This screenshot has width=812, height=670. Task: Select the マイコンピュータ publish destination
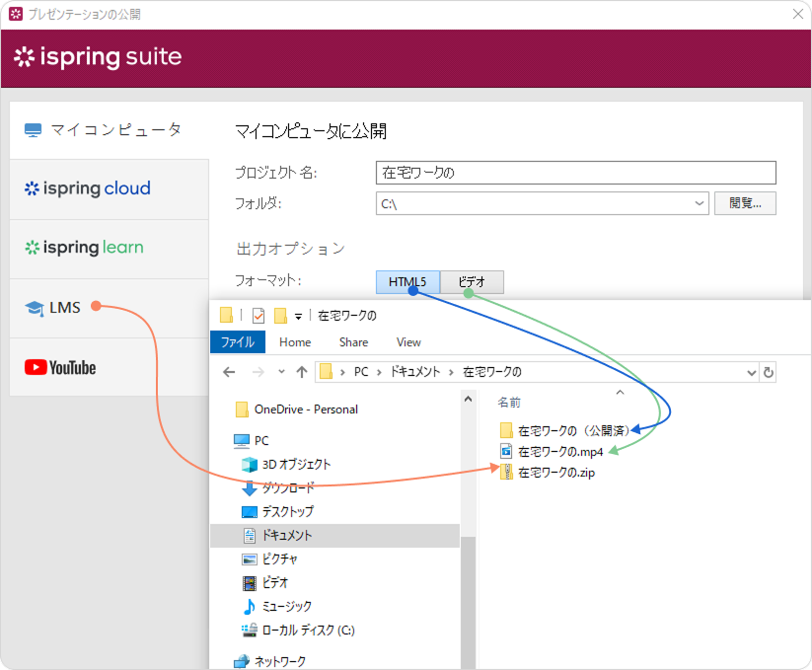point(104,130)
